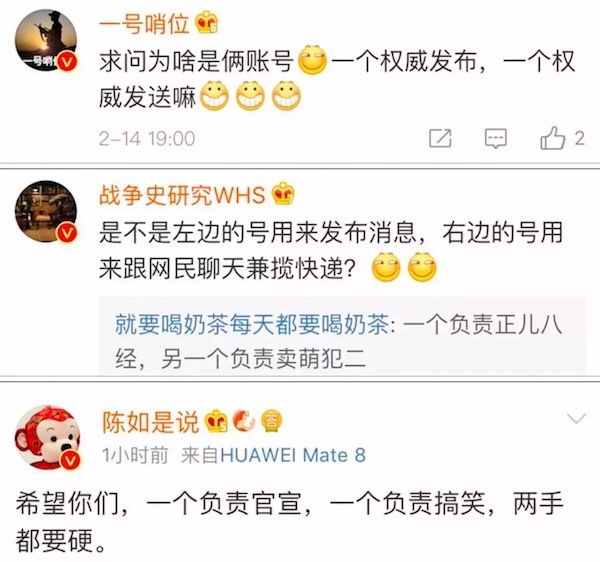
Task: Like the comment by 一号哨位
Action: [562, 138]
